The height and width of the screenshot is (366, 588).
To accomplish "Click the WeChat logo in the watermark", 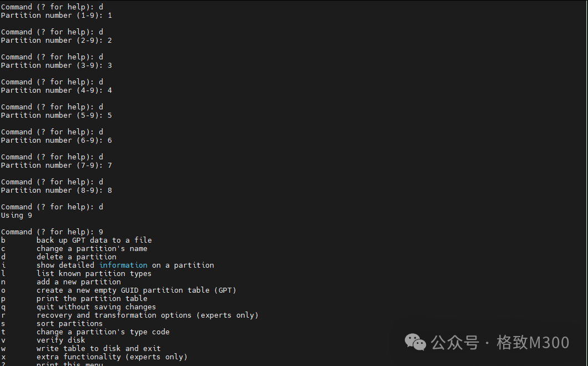I will click(x=416, y=342).
